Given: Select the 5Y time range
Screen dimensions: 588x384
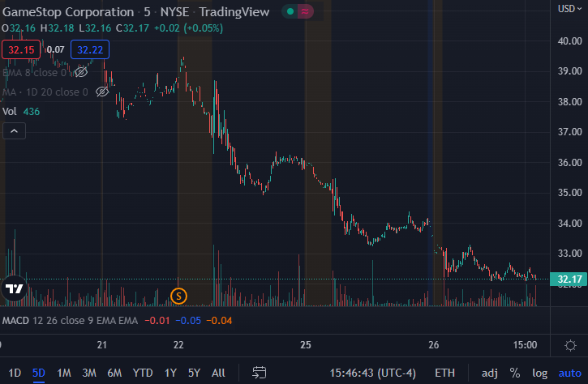Looking at the screenshot, I should tap(194, 373).
